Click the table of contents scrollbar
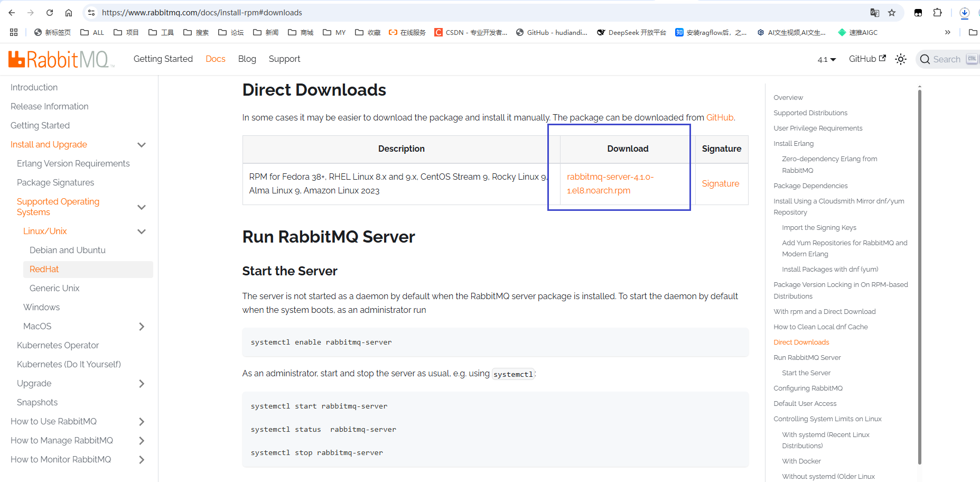The height and width of the screenshot is (482, 980). click(920, 277)
